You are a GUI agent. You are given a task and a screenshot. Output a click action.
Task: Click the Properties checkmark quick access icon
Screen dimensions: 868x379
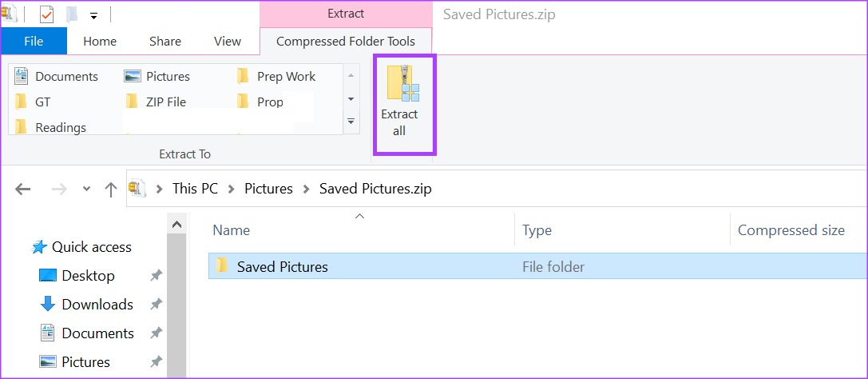46,15
